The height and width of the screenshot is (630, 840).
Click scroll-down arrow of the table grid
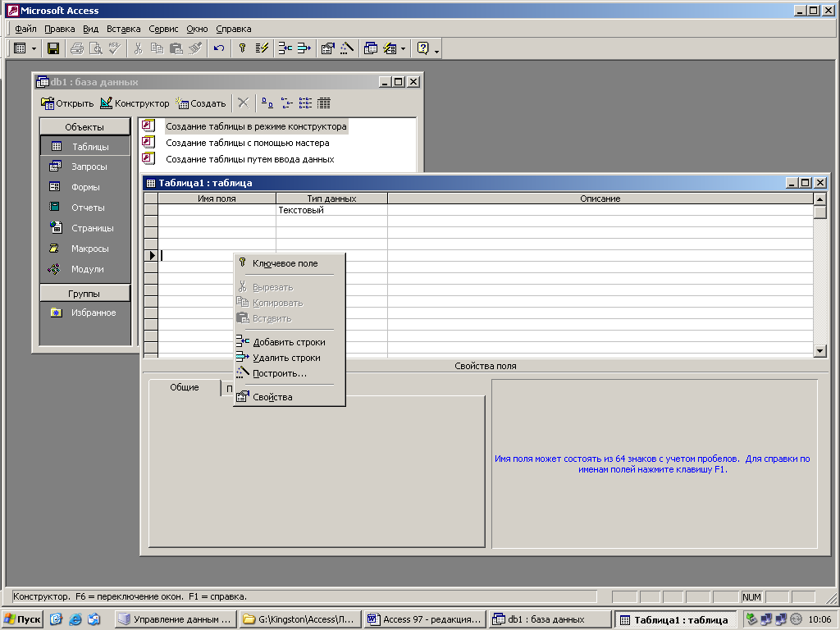click(x=819, y=351)
